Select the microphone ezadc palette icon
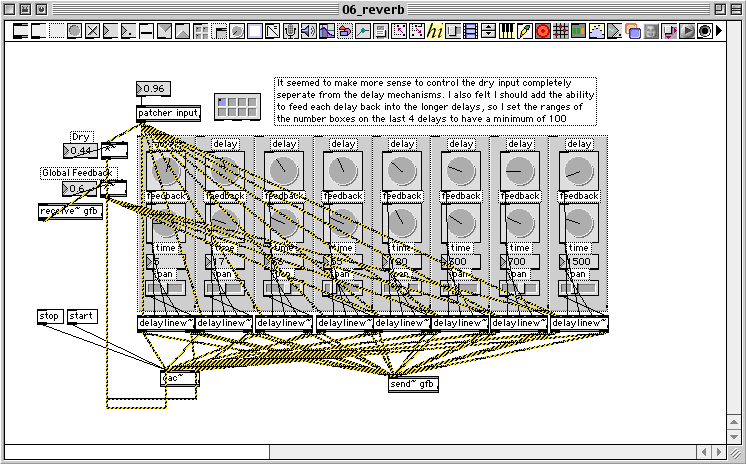746x464 pixels. pyautogui.click(x=290, y=31)
